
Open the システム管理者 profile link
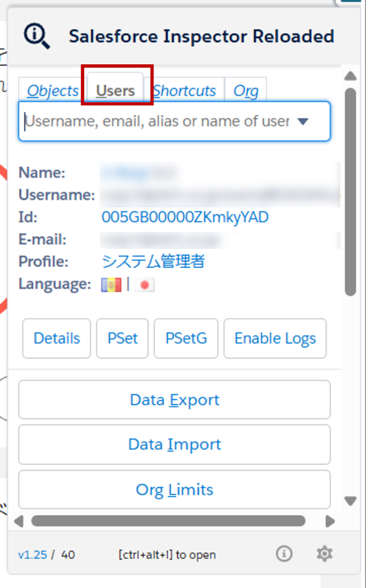(153, 261)
